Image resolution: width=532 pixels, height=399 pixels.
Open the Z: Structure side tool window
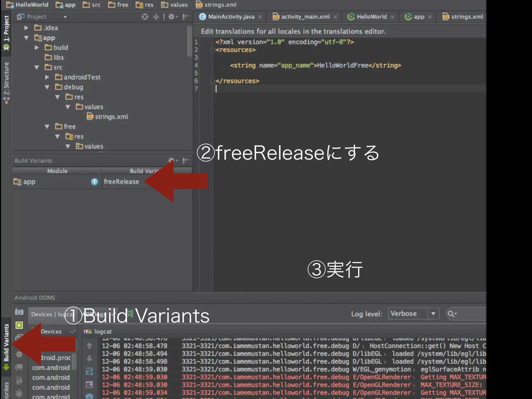click(6, 83)
